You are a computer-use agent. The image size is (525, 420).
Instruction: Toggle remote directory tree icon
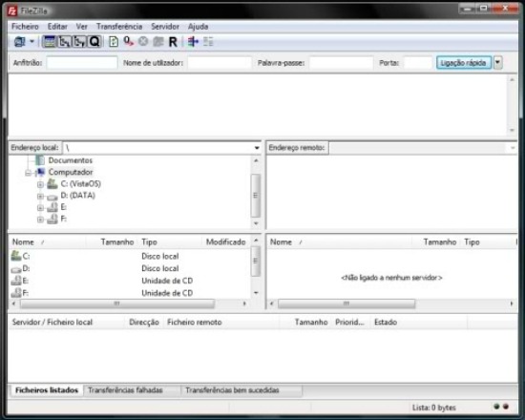coord(79,42)
